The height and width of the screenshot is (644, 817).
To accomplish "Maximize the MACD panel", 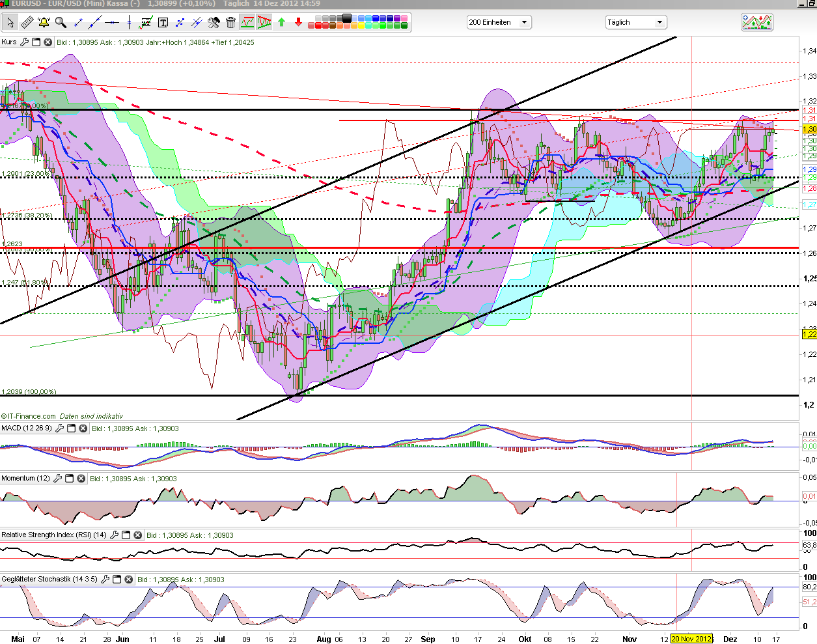I will click(x=72, y=428).
